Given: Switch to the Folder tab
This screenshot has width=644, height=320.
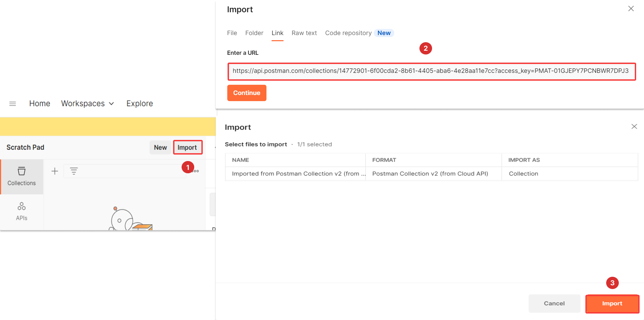Looking at the screenshot, I should point(254,33).
